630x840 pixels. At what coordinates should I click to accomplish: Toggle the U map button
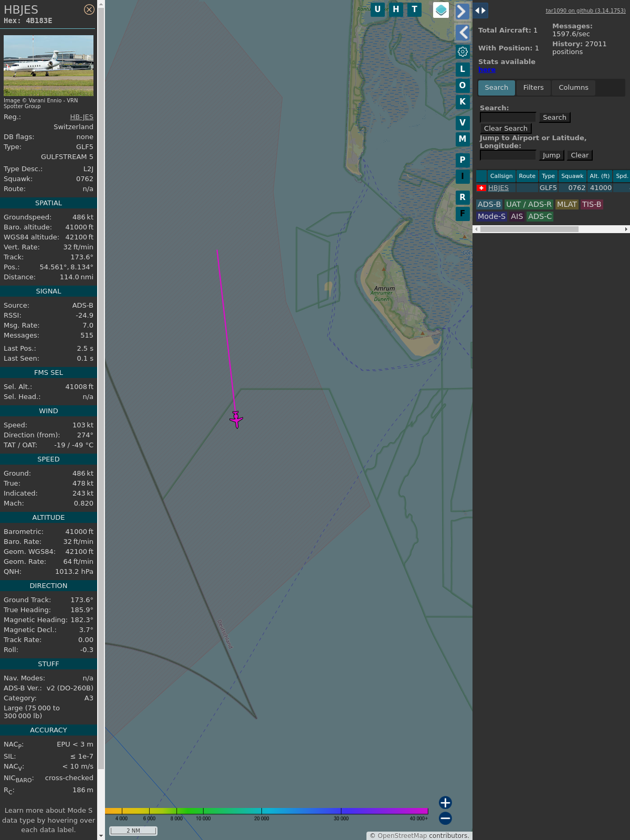[x=377, y=9]
